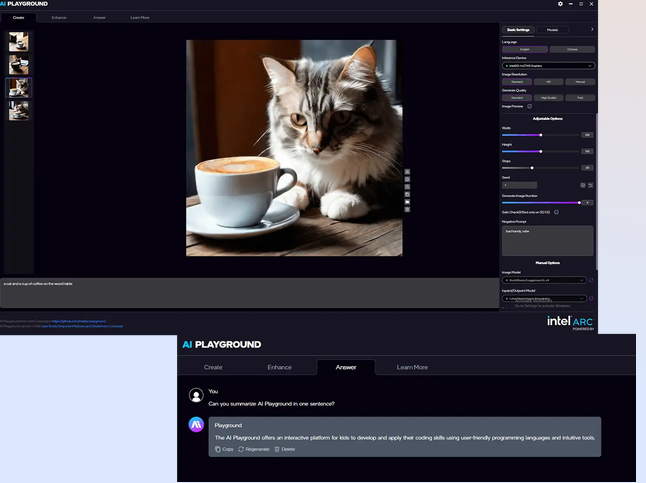Select Answer tab in lower AI Playground window
This screenshot has width=646, height=483.
(346, 367)
